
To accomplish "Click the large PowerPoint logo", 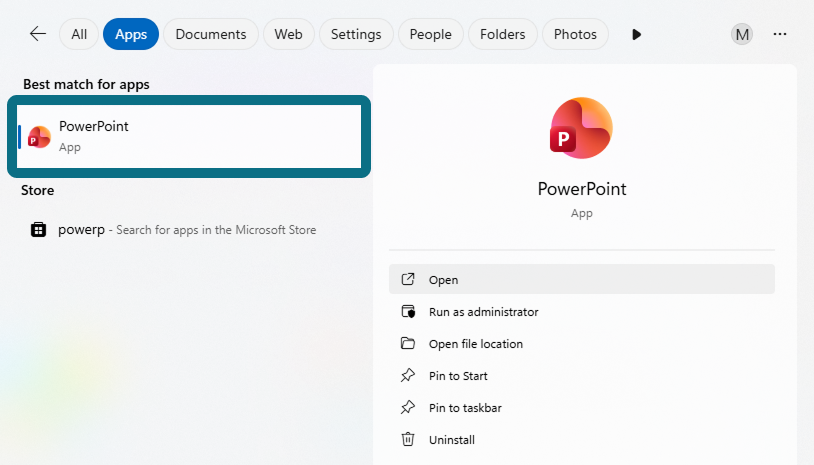I will point(581,128).
